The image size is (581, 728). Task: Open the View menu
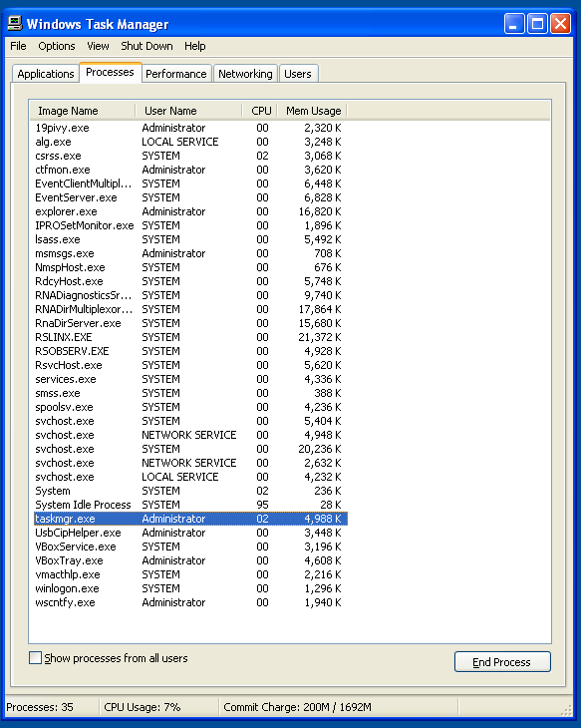click(98, 46)
